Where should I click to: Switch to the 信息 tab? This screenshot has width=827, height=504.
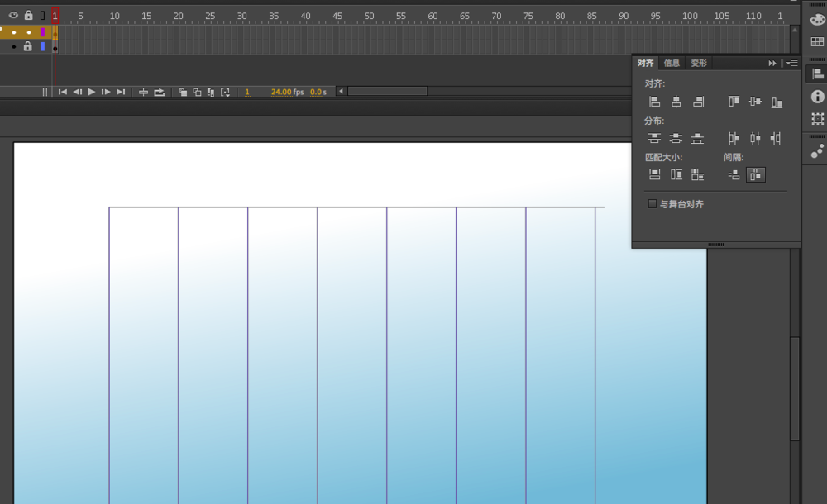pos(672,64)
